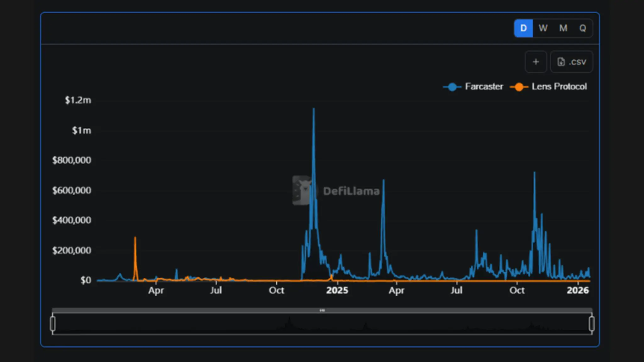Export chart data with the .csv button
Viewport: 644px width, 362px height.
click(x=571, y=62)
